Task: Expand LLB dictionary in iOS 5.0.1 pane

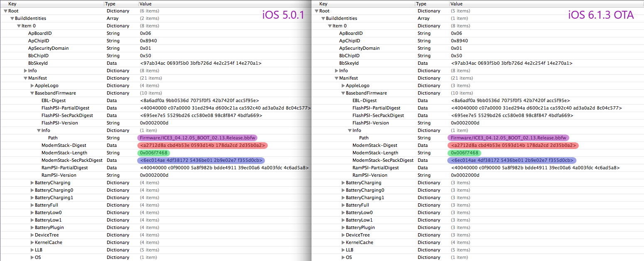Action: [x=32, y=250]
